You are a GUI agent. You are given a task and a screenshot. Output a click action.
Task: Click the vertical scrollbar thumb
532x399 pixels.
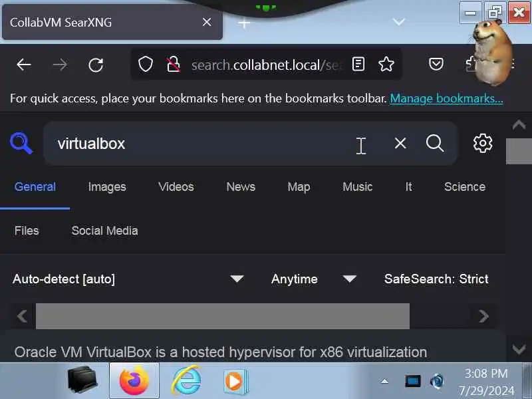click(x=519, y=152)
